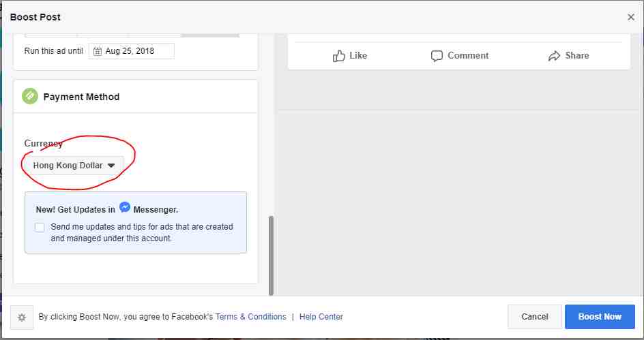
Task: Open the settings gear at bottom left
Action: point(23,317)
